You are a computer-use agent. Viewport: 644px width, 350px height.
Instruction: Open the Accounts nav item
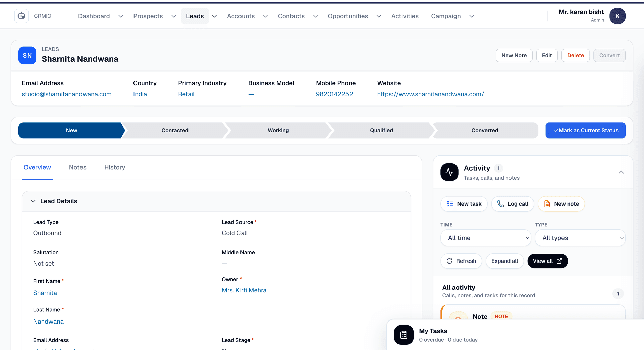tap(241, 16)
